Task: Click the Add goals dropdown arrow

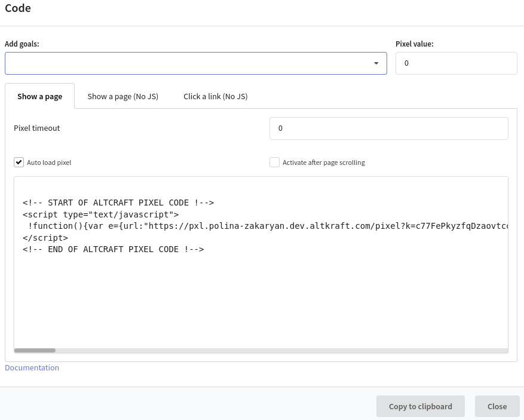Action: click(376, 63)
